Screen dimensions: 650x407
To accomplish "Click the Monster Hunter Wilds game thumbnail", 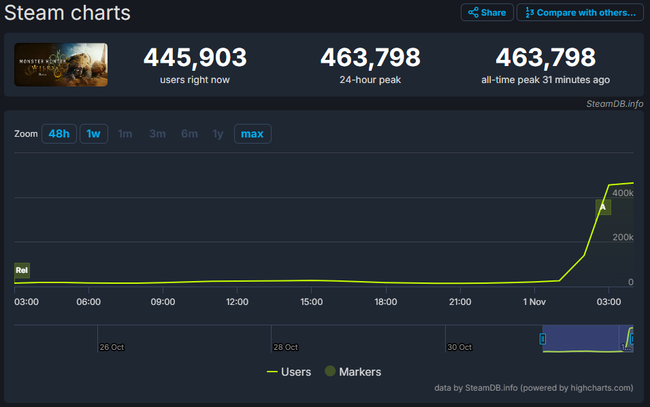I will pyautogui.click(x=61, y=65).
